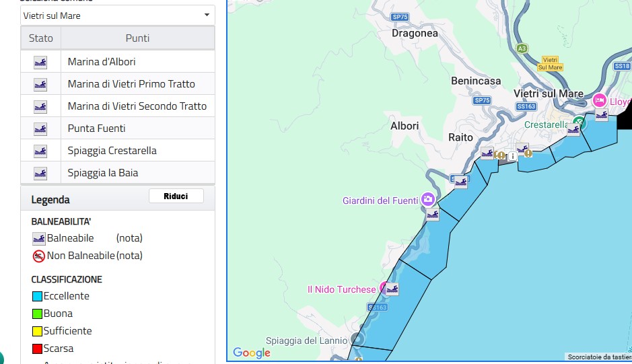Click the red Scarsa color swatch
632x364 pixels.
pos(37,349)
